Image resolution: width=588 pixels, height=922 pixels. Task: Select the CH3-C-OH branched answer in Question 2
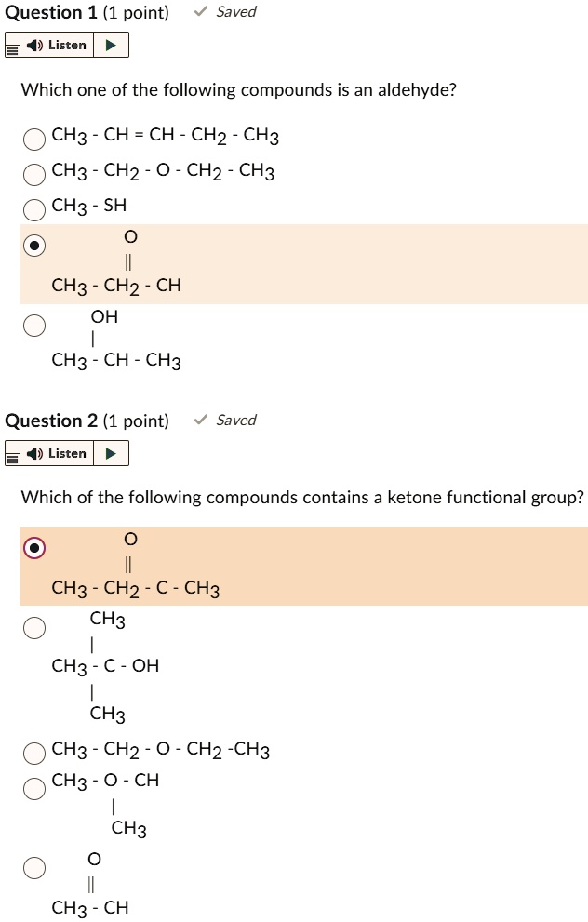point(34,627)
